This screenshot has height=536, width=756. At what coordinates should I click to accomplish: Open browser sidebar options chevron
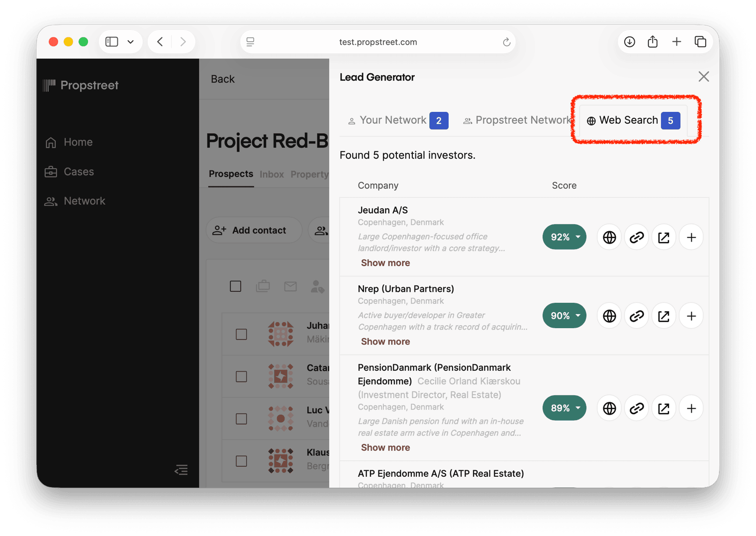[x=130, y=42]
